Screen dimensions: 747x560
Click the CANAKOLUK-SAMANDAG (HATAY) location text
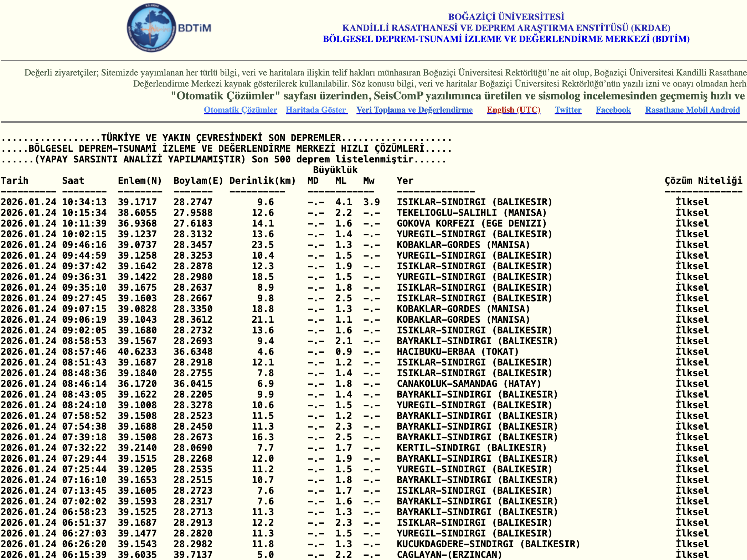pyautogui.click(x=469, y=384)
